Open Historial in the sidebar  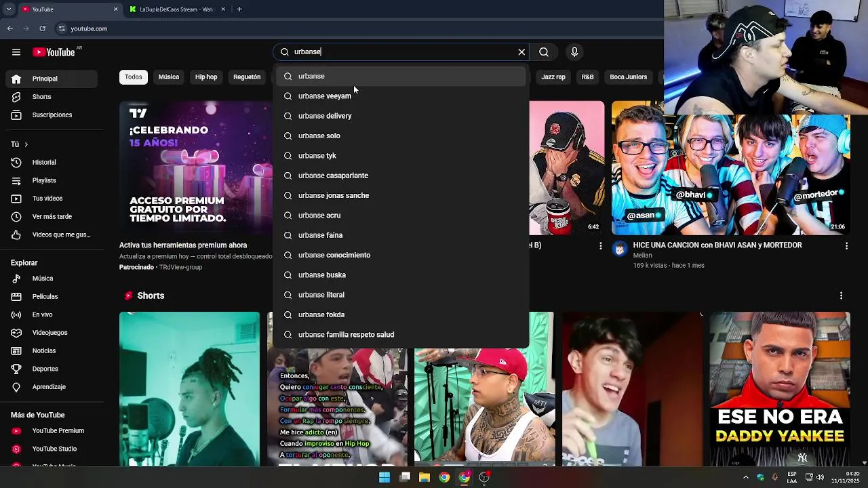53,163
